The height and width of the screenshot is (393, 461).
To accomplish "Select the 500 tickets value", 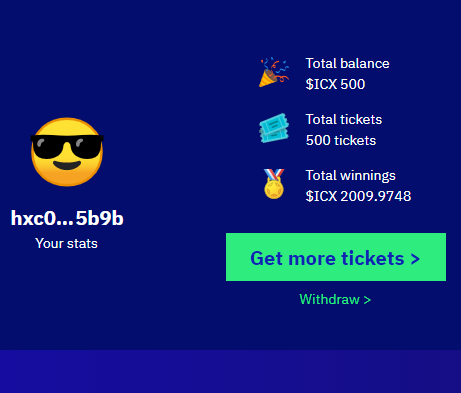I will pos(341,140).
